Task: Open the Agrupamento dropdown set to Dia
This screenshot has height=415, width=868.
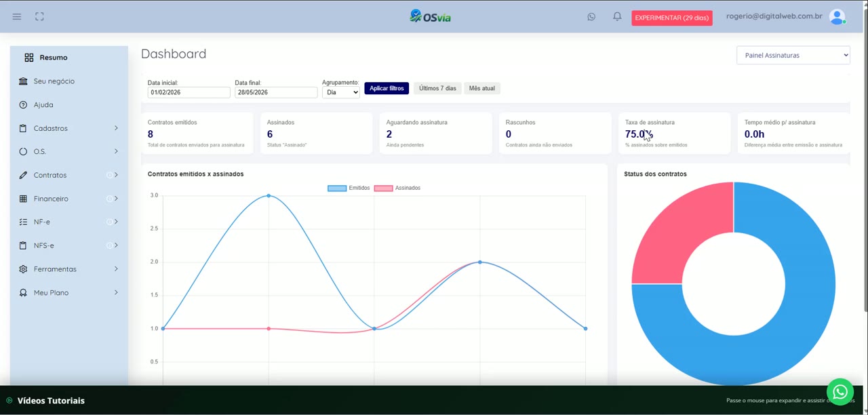Action: (x=341, y=92)
